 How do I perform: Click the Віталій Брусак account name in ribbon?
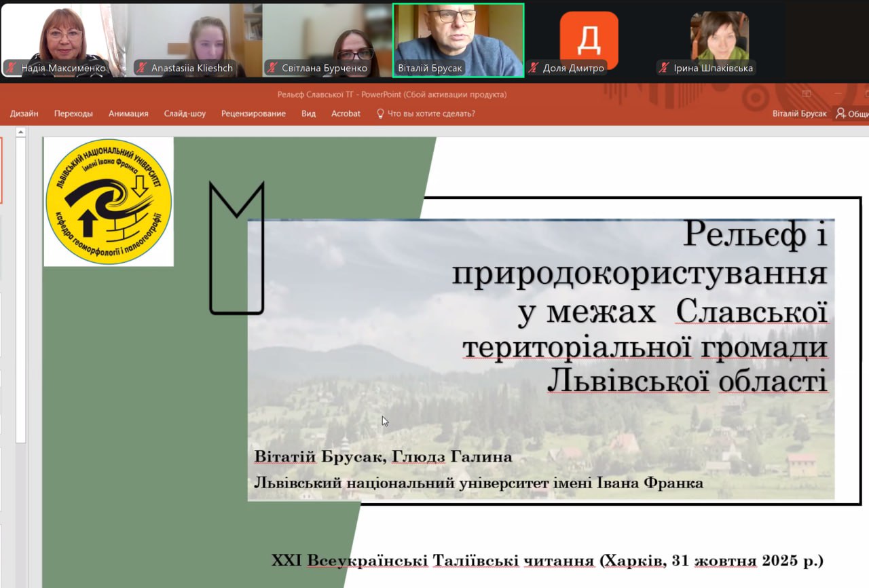799,113
